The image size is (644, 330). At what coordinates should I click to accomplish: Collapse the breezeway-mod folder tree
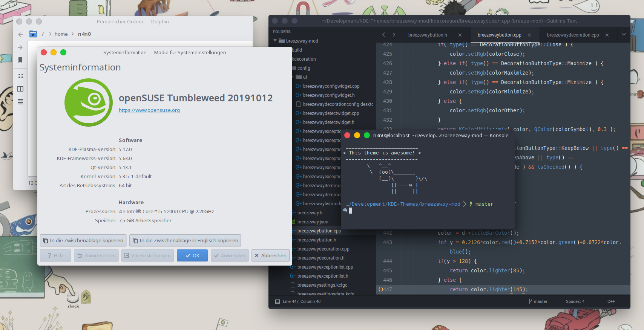pyautogui.click(x=275, y=41)
